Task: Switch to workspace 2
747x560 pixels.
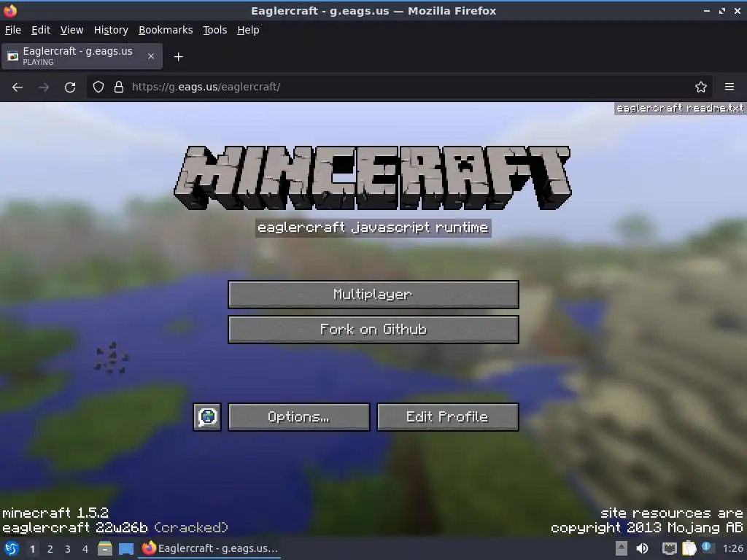Action: (x=50, y=549)
